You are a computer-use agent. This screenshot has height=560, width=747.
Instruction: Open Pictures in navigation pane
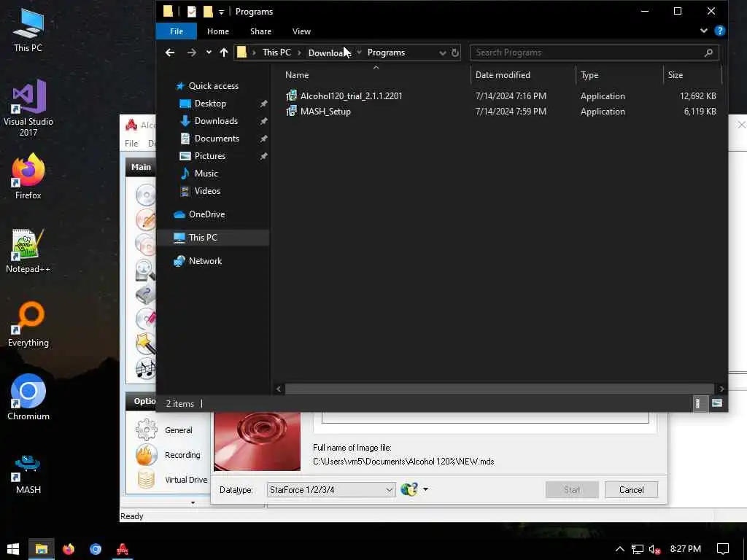click(x=209, y=156)
